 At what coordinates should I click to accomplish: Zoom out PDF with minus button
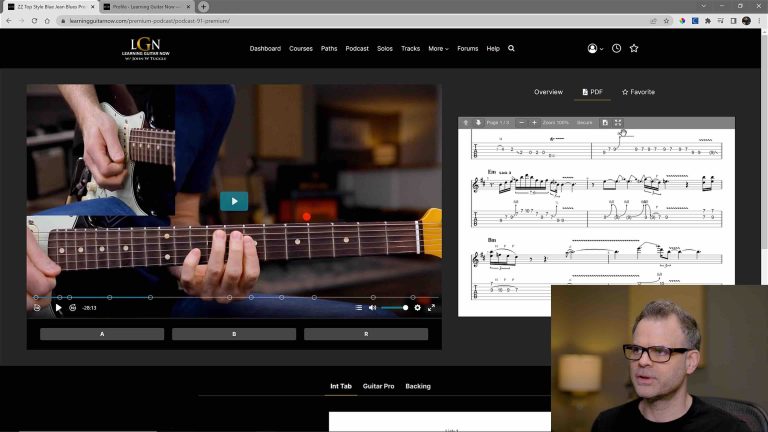tap(522, 122)
